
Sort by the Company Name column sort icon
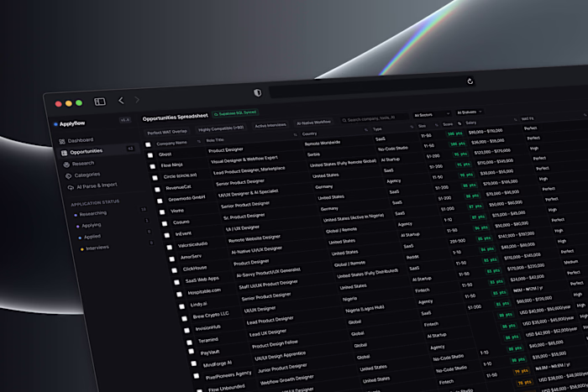tap(199, 141)
